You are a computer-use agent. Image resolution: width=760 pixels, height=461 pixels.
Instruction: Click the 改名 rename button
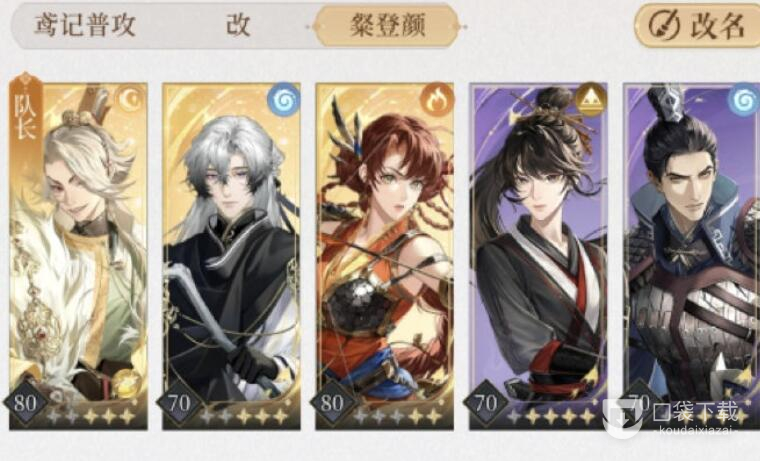(x=698, y=26)
